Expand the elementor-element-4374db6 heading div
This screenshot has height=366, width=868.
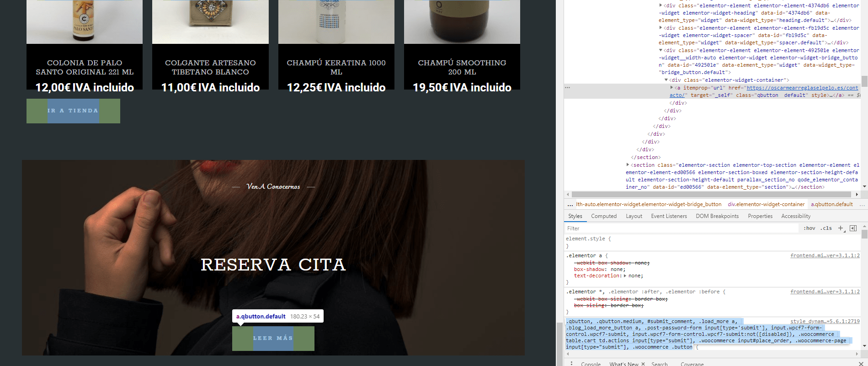[x=660, y=5]
